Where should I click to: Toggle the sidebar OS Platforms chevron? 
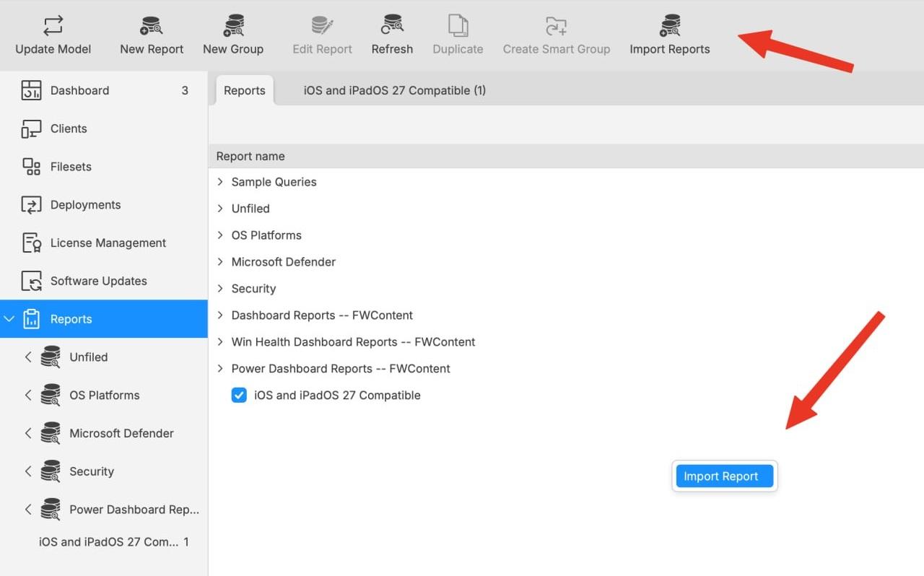coord(28,396)
